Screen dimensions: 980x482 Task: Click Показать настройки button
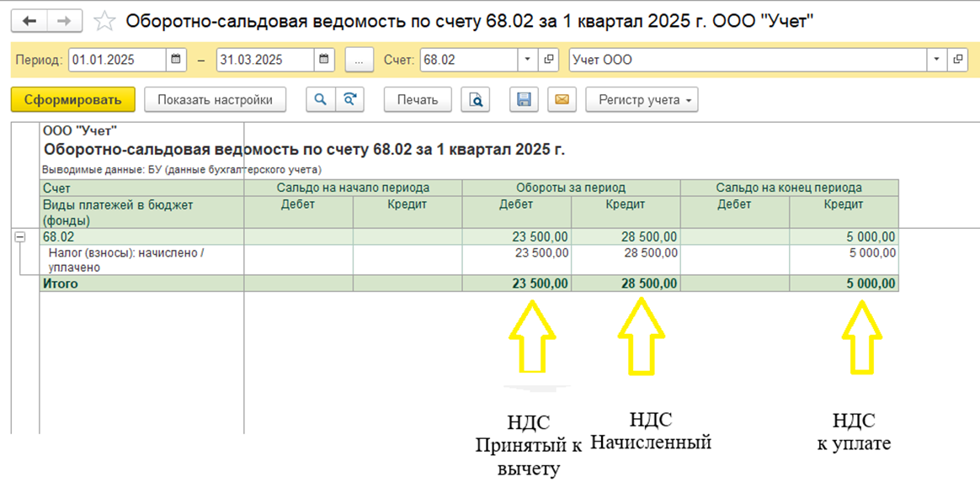tap(215, 99)
